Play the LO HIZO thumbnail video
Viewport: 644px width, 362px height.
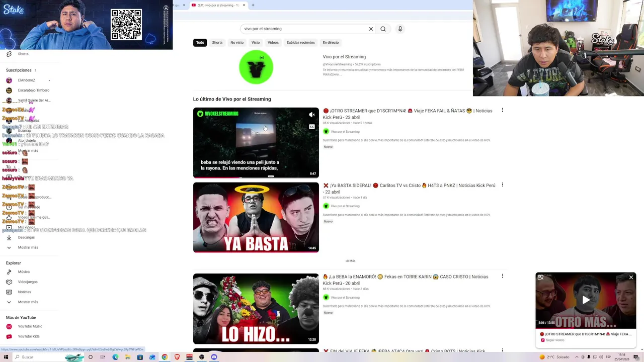point(256,309)
